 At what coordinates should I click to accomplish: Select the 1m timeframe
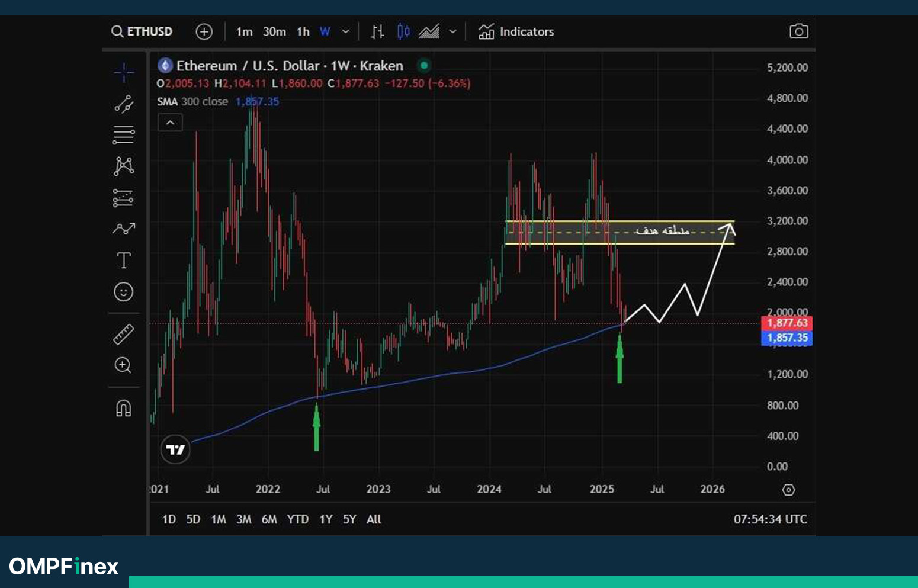click(x=244, y=31)
